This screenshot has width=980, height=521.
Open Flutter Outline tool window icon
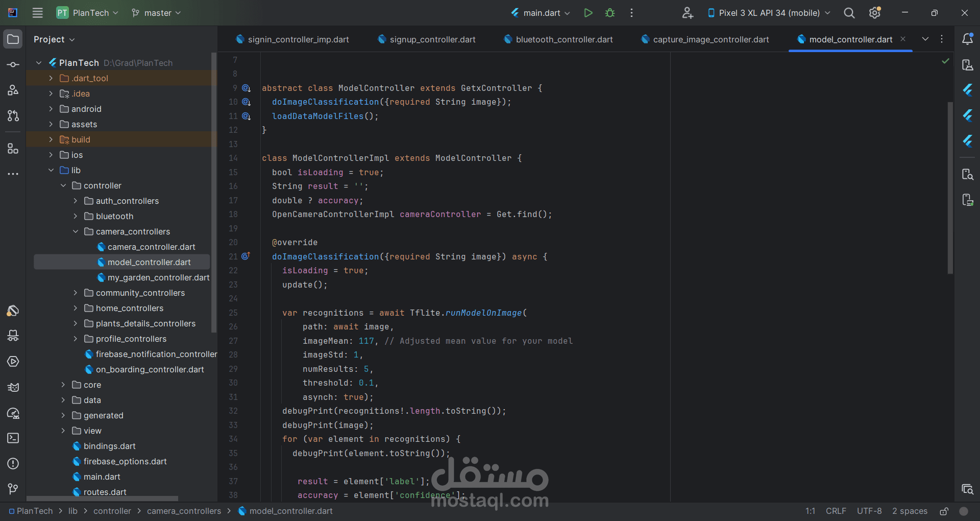pyautogui.click(x=967, y=90)
